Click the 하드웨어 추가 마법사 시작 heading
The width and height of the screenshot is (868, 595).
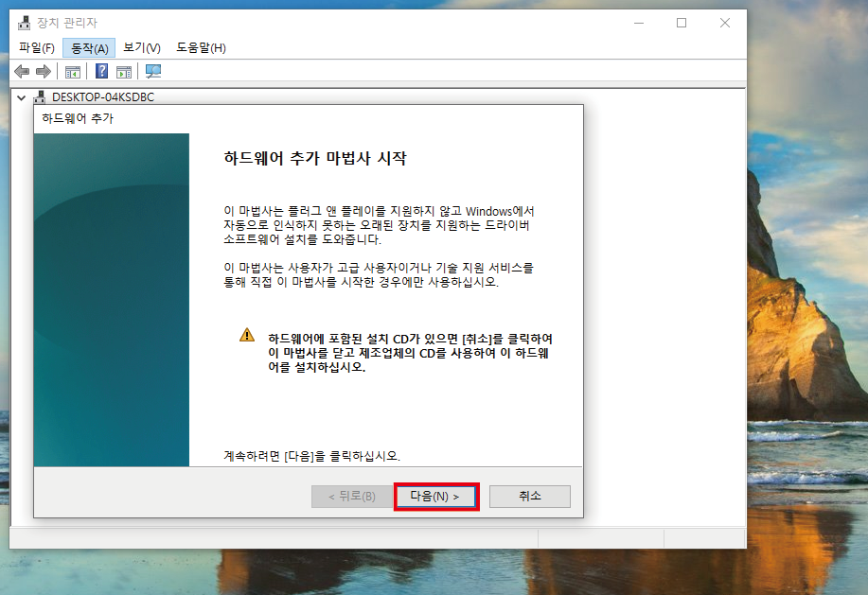[315, 159]
